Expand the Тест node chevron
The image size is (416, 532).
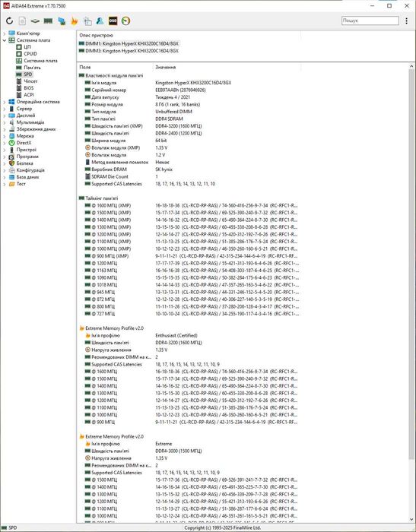pyautogui.click(x=4, y=184)
